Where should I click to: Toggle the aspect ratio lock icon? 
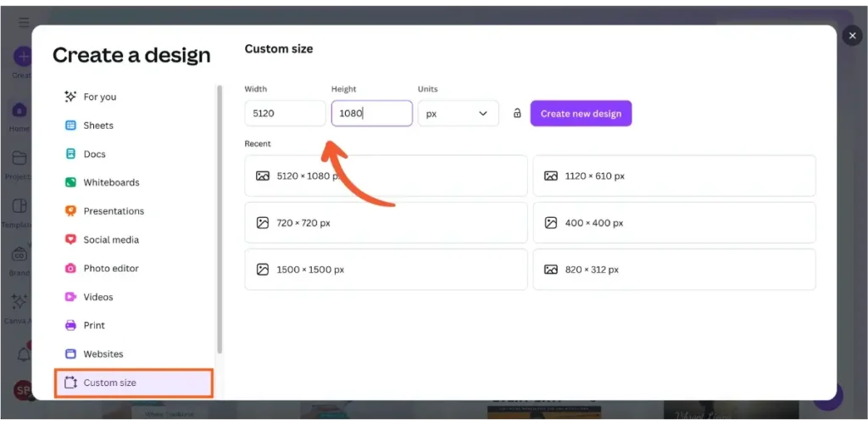pyautogui.click(x=517, y=114)
